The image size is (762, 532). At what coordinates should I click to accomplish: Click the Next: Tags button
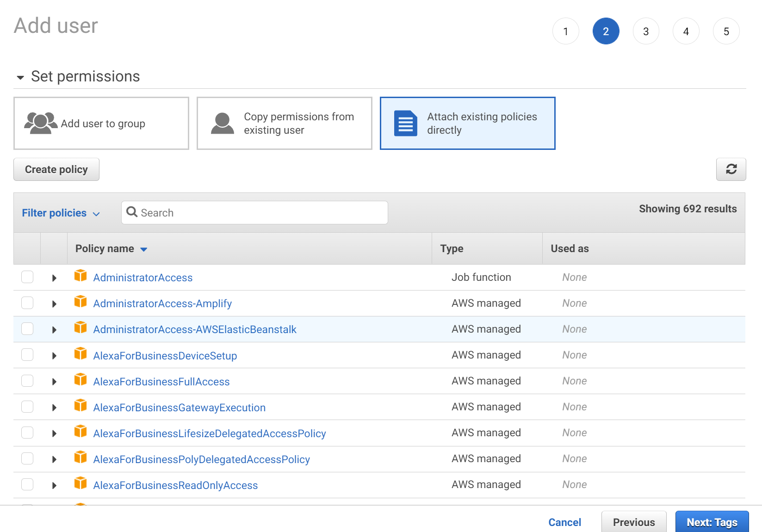click(x=712, y=522)
